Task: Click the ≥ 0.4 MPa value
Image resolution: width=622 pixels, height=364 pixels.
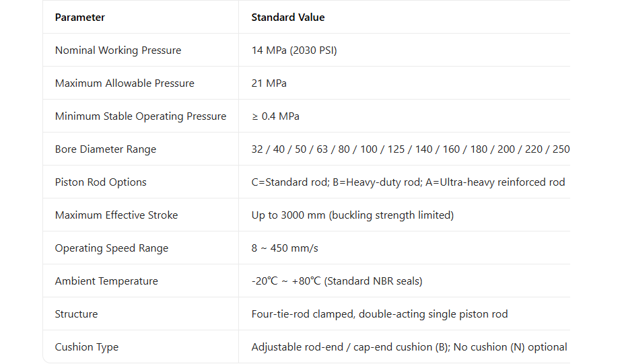Action: click(x=275, y=116)
